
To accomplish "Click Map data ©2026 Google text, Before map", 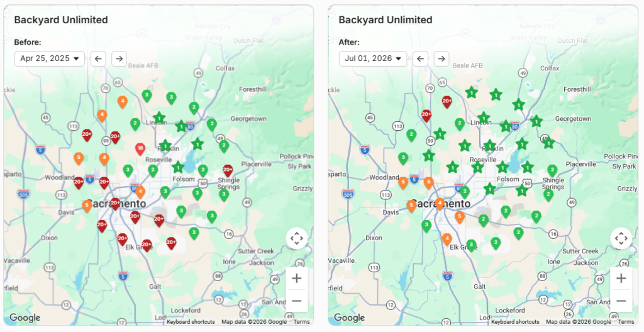I will 254,322.
